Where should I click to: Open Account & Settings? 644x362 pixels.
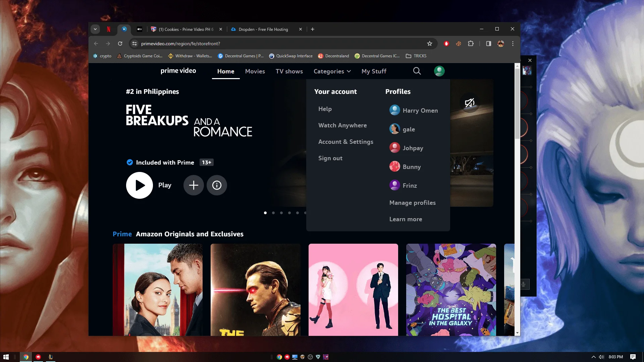(x=345, y=142)
